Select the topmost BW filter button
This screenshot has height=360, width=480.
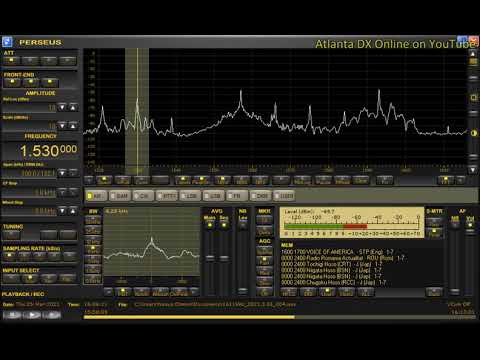pyautogui.click(x=93, y=220)
